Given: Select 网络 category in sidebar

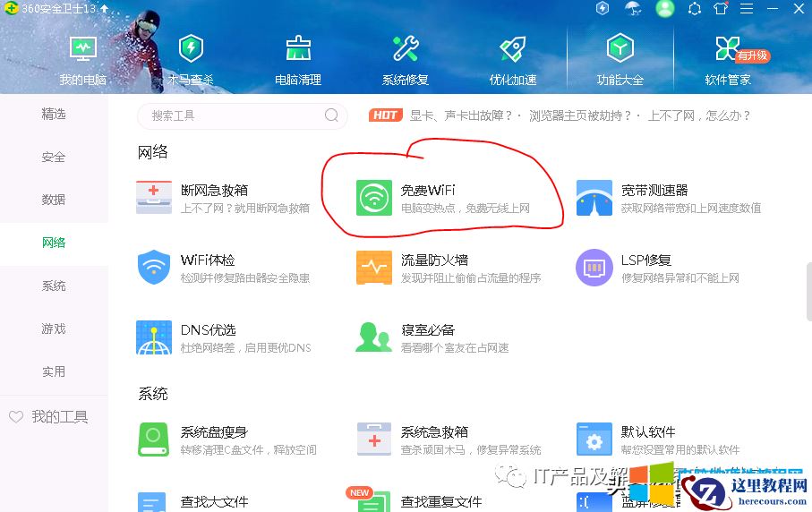Looking at the screenshot, I should pos(54,243).
